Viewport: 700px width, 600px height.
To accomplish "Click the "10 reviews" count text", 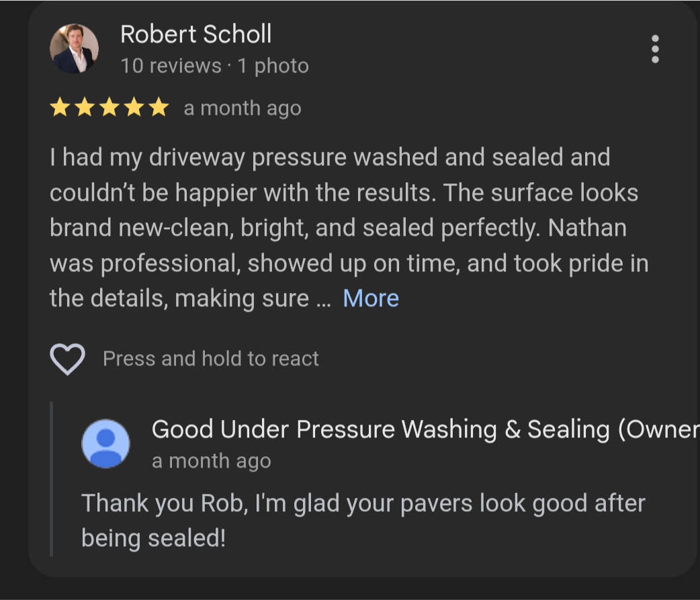I will coord(171,66).
